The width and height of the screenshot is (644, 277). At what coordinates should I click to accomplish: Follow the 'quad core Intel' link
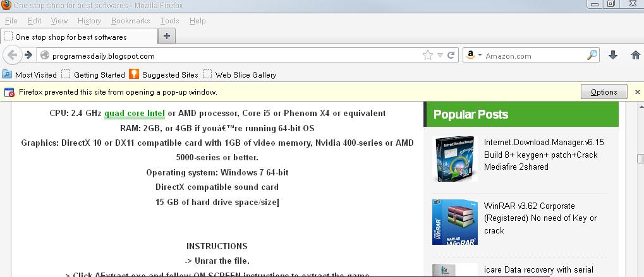135,113
